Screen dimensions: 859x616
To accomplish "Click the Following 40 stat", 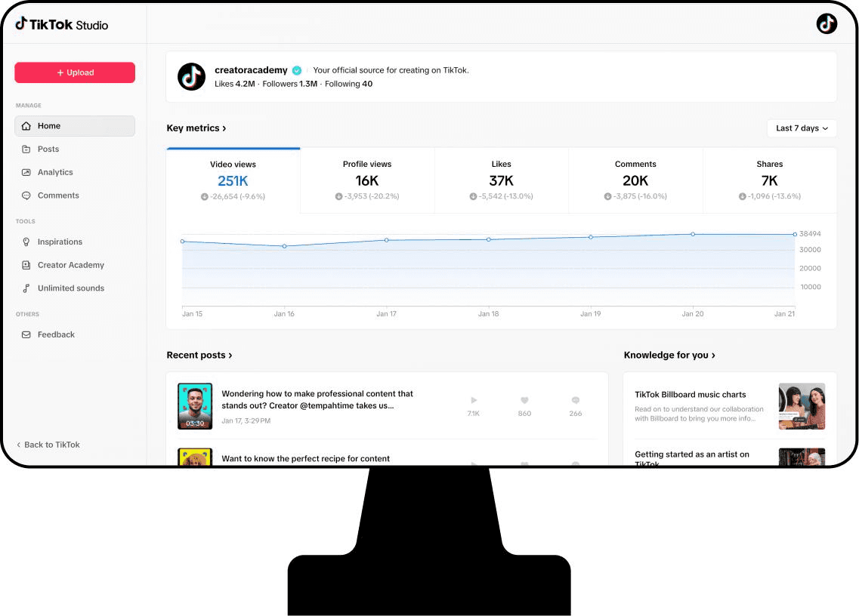I will pyautogui.click(x=348, y=84).
